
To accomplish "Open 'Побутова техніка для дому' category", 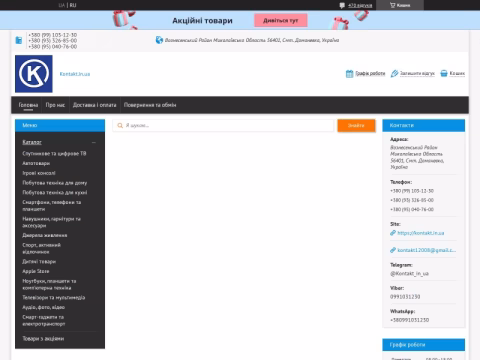I will coord(55,183).
